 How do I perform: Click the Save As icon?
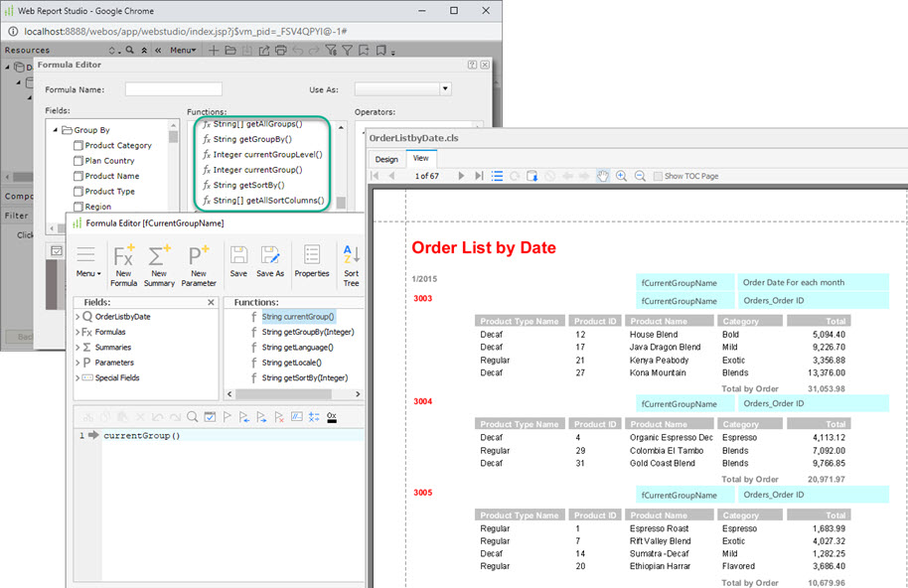[x=270, y=255]
